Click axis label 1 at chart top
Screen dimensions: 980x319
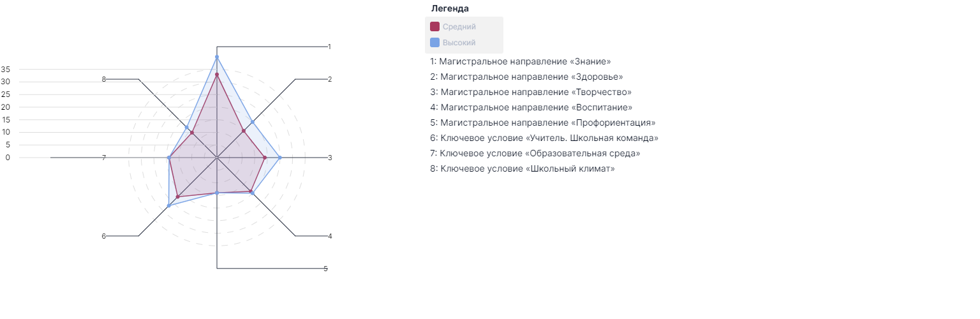pyautogui.click(x=329, y=47)
